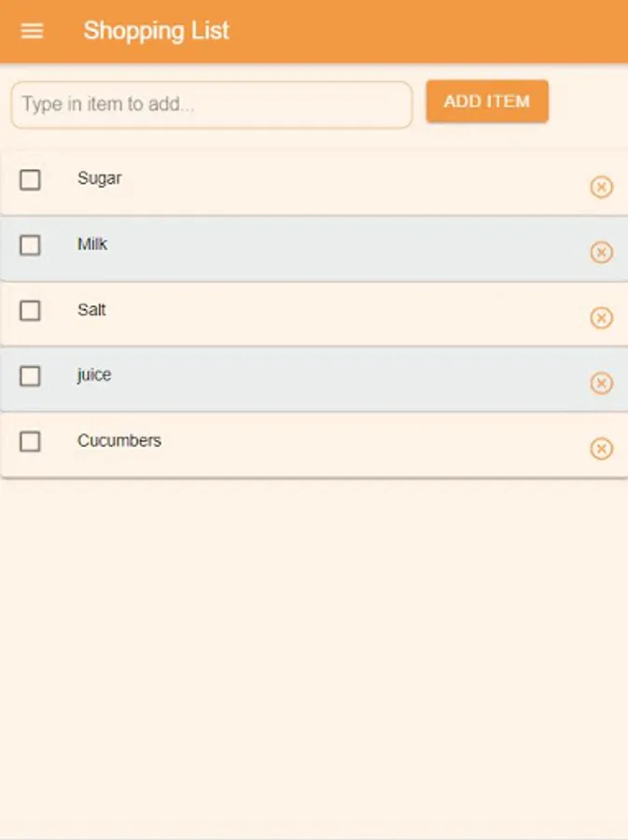Delete Cucumbers using the X icon
The width and height of the screenshot is (628, 840).
click(602, 449)
